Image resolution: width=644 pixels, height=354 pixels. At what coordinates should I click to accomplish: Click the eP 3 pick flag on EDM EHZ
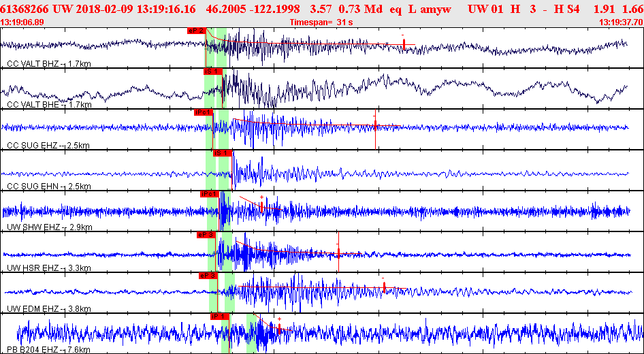point(208,276)
